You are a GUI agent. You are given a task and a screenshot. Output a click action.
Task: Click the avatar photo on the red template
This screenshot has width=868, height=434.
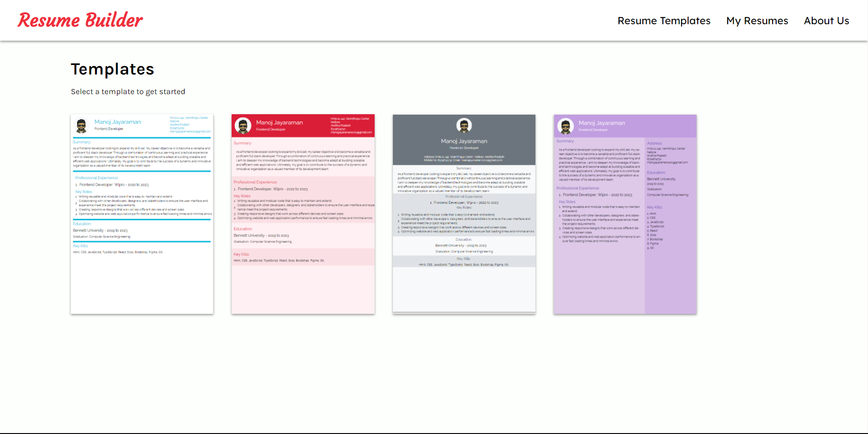point(243,126)
